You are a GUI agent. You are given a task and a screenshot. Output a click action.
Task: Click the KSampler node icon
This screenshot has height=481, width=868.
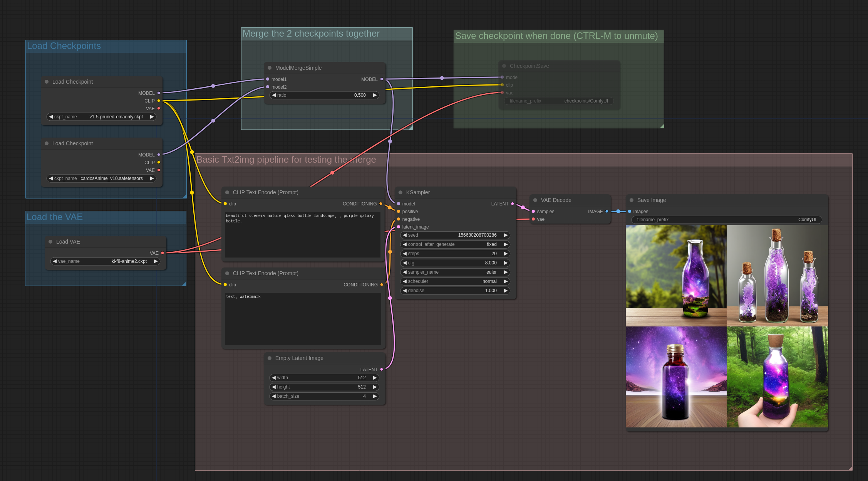[402, 192]
